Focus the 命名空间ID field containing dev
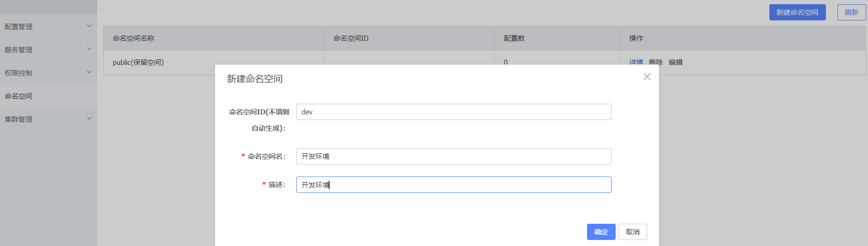This screenshot has width=868, height=246. coord(453,112)
